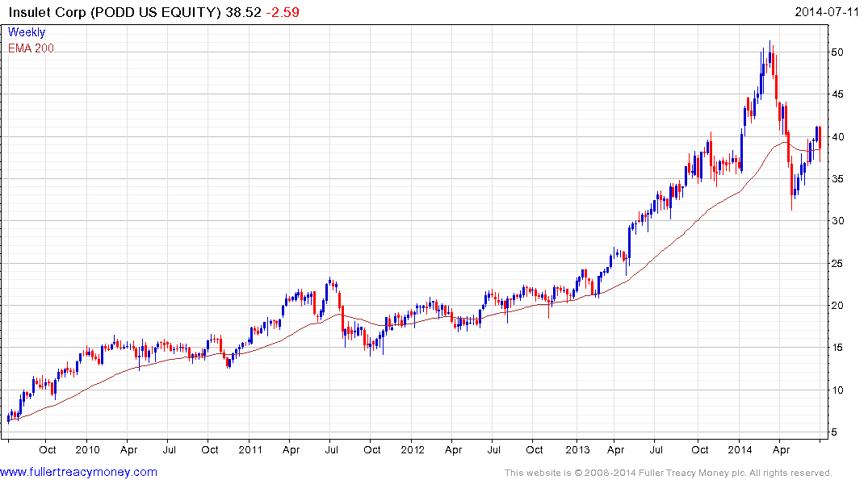The image size is (868, 484).
Task: Click the 2011 label on the time axis
Action: tap(250, 449)
